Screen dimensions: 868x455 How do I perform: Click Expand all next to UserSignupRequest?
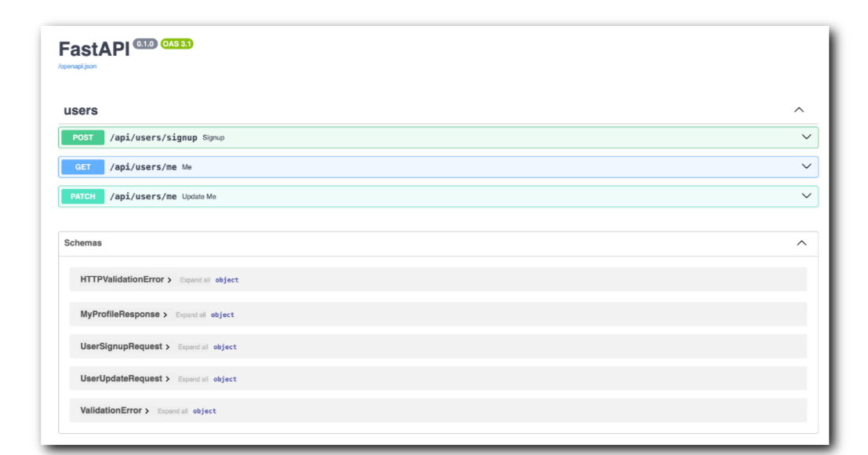click(x=193, y=347)
